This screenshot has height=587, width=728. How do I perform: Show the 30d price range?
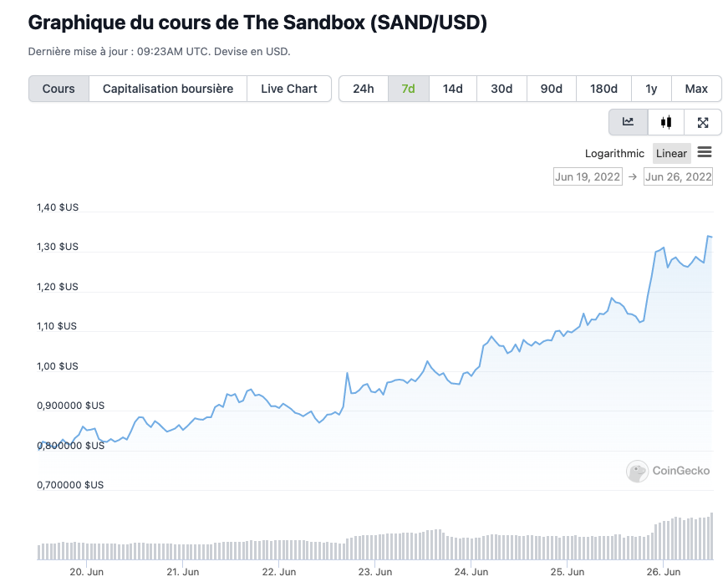pos(501,89)
